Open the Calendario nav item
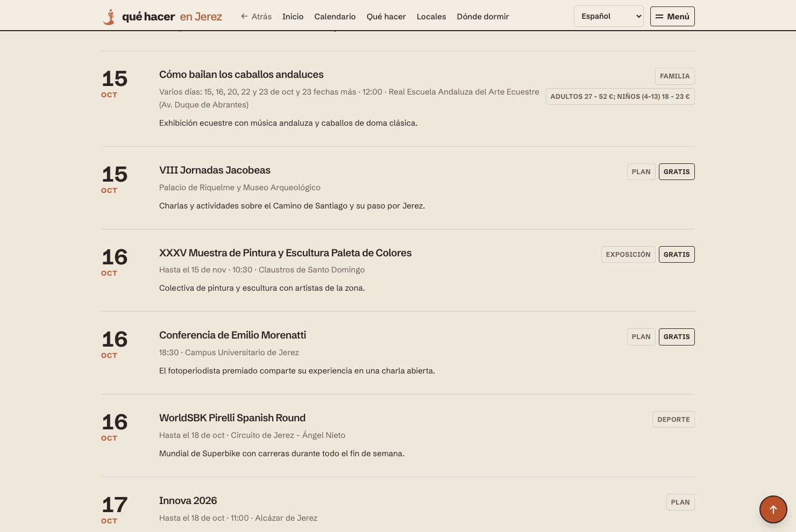 pos(335,17)
